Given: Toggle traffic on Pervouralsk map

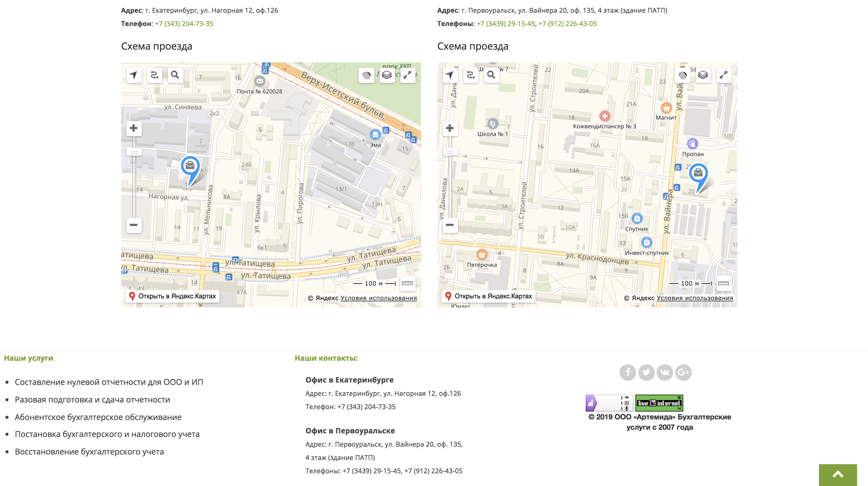Looking at the screenshot, I should (x=682, y=75).
